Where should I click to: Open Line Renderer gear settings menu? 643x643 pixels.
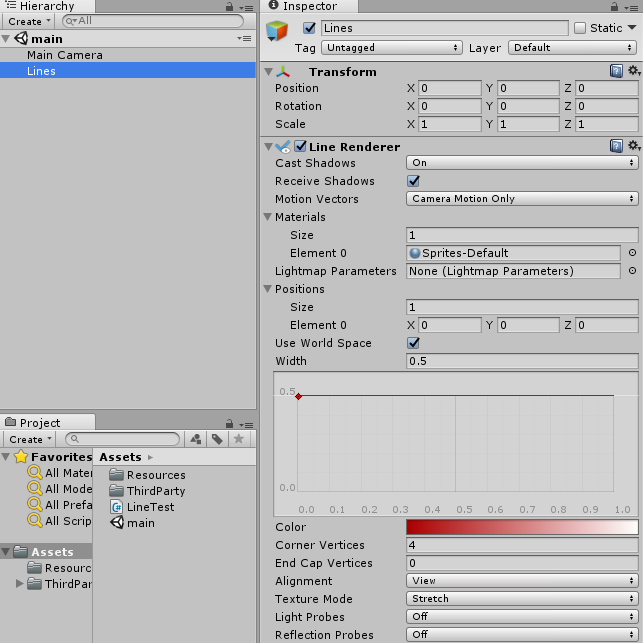click(x=633, y=146)
